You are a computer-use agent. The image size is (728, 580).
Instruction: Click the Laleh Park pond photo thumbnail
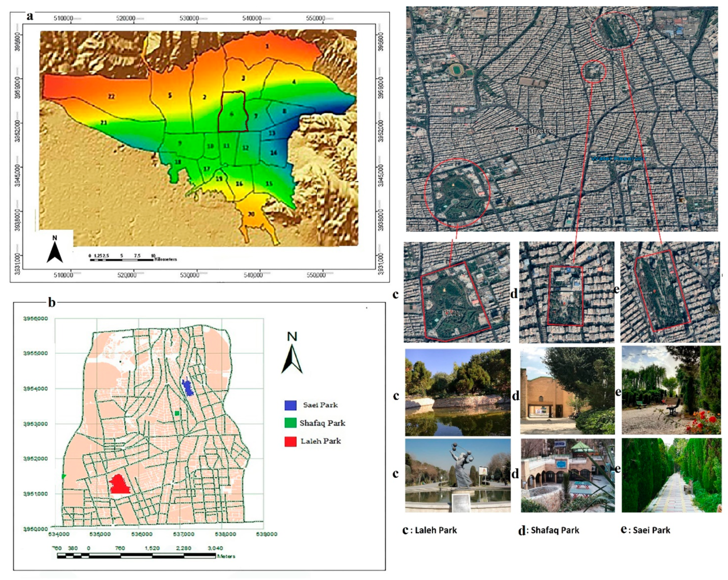458,392
